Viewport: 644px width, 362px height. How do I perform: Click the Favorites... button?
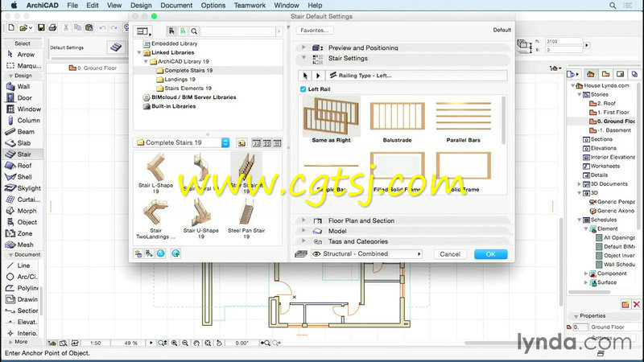tap(314, 31)
